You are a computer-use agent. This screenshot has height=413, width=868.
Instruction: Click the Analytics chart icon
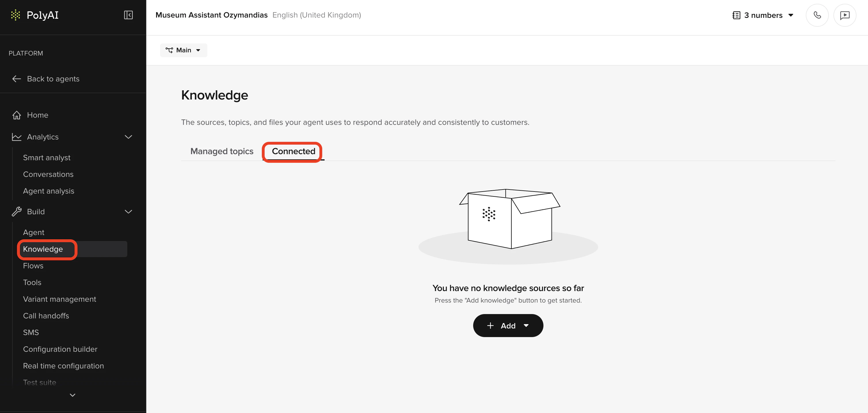pos(16,137)
